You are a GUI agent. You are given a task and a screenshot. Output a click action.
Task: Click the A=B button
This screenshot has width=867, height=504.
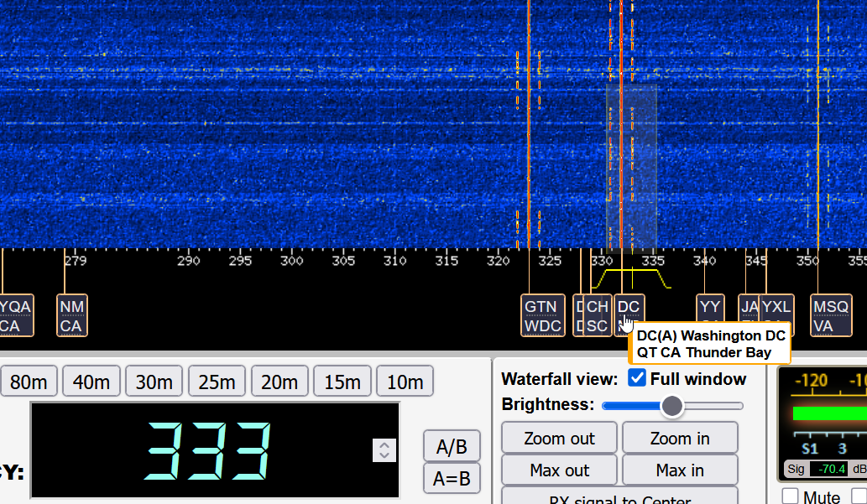click(x=452, y=479)
